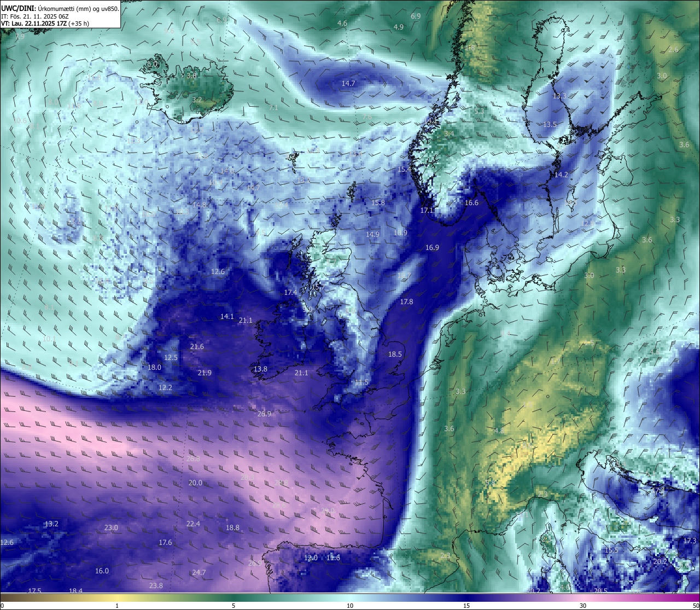This screenshot has width=700, height=610.
Task: Click the map value '22.4'
Action: coord(193,524)
